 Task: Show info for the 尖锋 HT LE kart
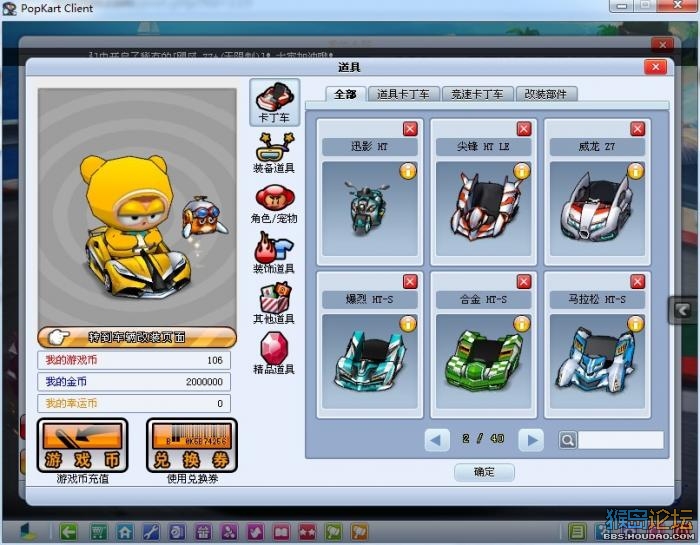(x=521, y=171)
